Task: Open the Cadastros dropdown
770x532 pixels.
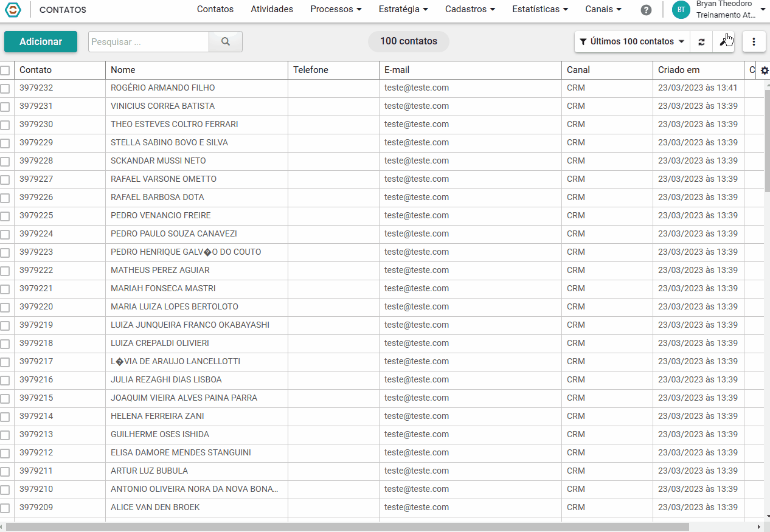Action: 470,9
